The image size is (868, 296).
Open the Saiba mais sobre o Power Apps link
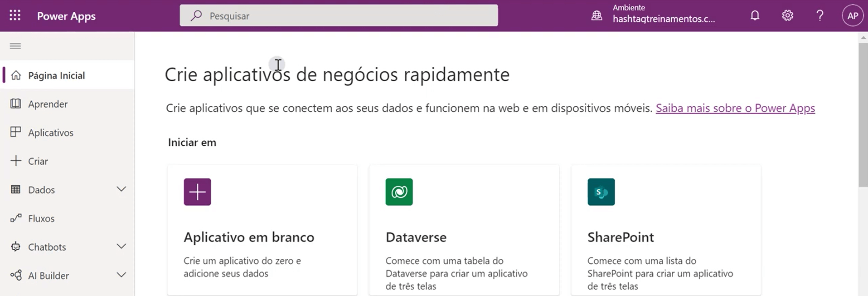click(x=735, y=108)
